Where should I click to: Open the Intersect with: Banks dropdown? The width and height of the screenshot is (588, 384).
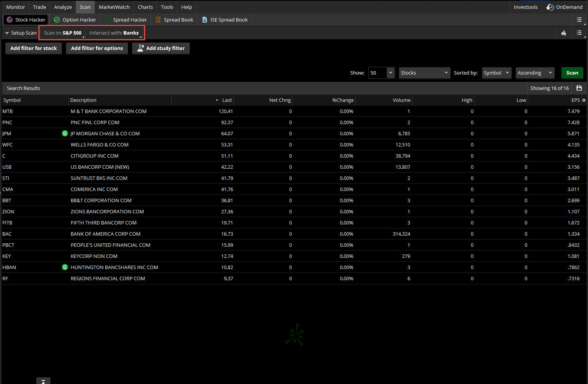(114, 33)
